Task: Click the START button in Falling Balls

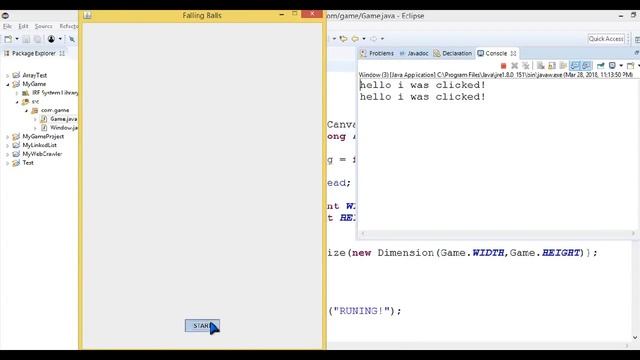Action: [x=202, y=325]
